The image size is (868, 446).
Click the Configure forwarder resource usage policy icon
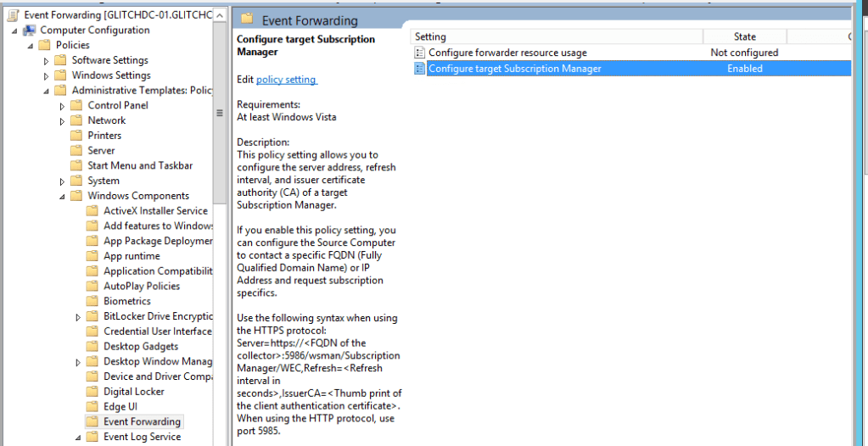coord(419,53)
